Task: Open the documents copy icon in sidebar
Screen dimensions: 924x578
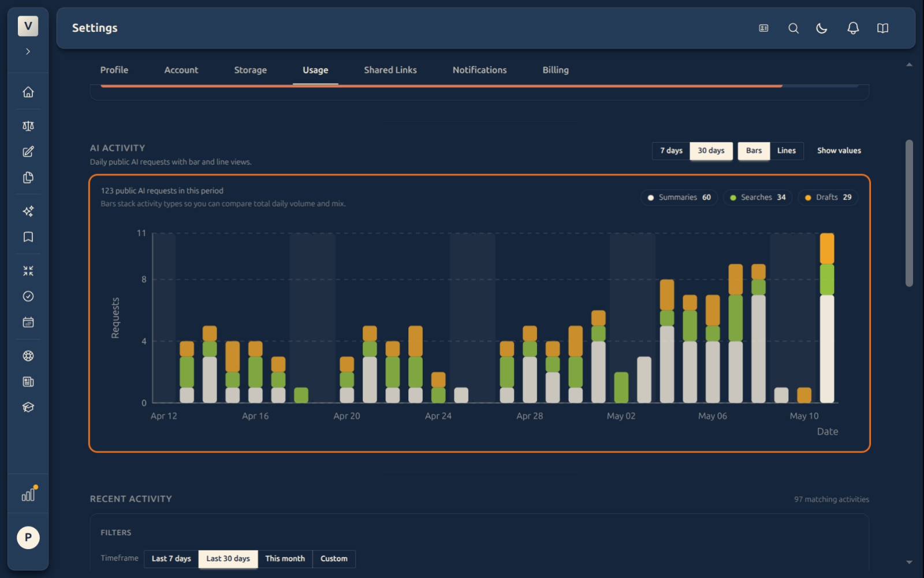Action: [28, 177]
